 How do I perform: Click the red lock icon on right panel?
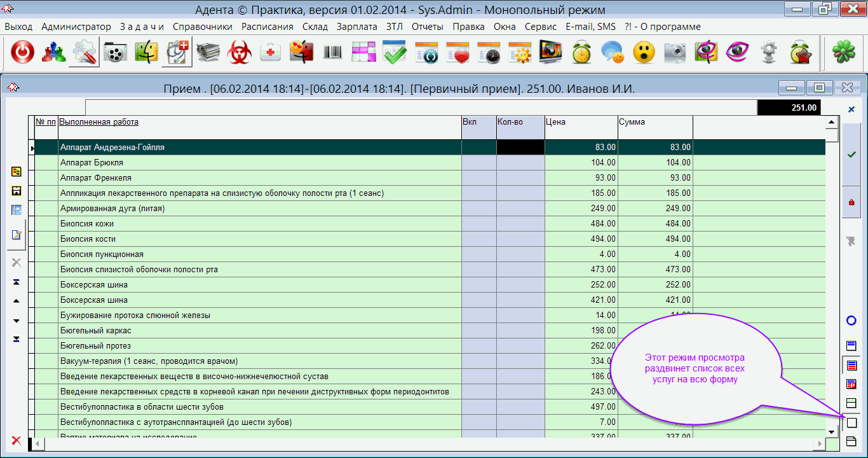851,202
